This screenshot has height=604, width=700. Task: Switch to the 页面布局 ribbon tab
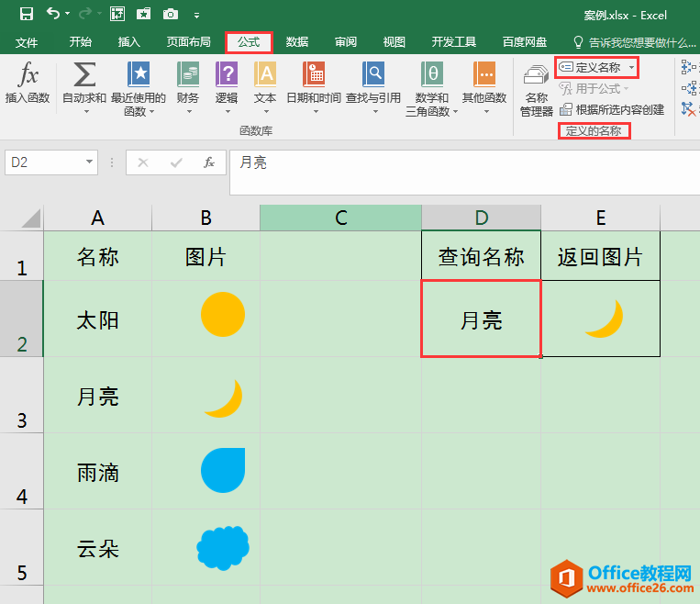click(x=188, y=42)
